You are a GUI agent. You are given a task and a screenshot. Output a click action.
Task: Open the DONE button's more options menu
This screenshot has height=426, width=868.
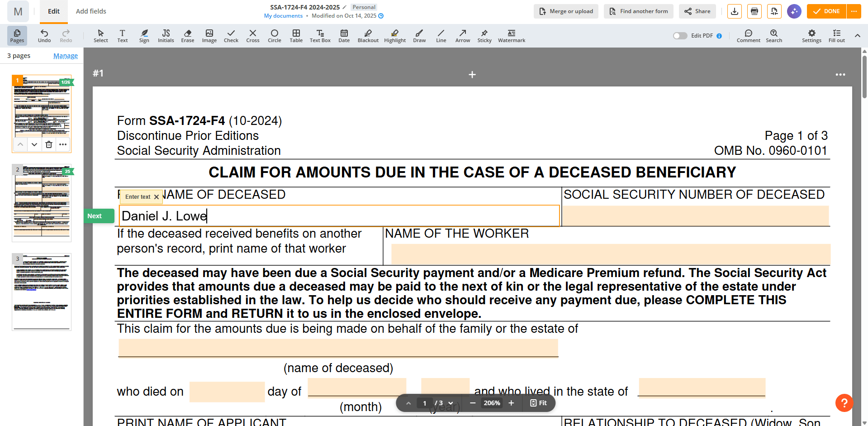854,11
